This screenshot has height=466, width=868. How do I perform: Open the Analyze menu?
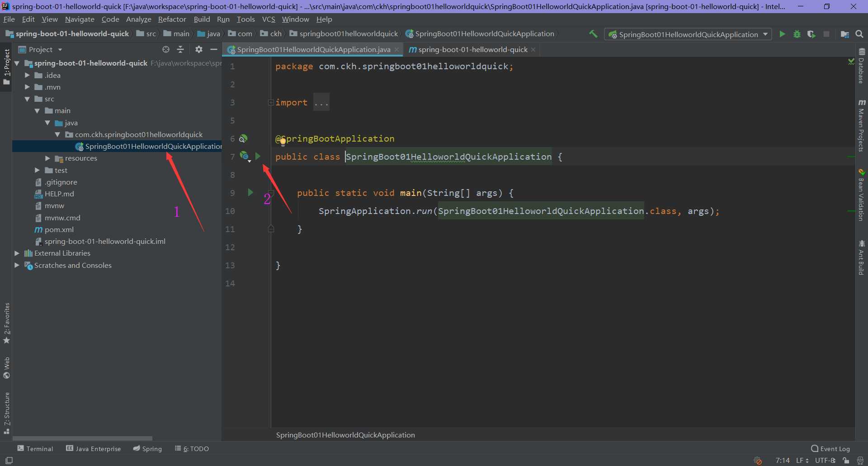tap(138, 19)
